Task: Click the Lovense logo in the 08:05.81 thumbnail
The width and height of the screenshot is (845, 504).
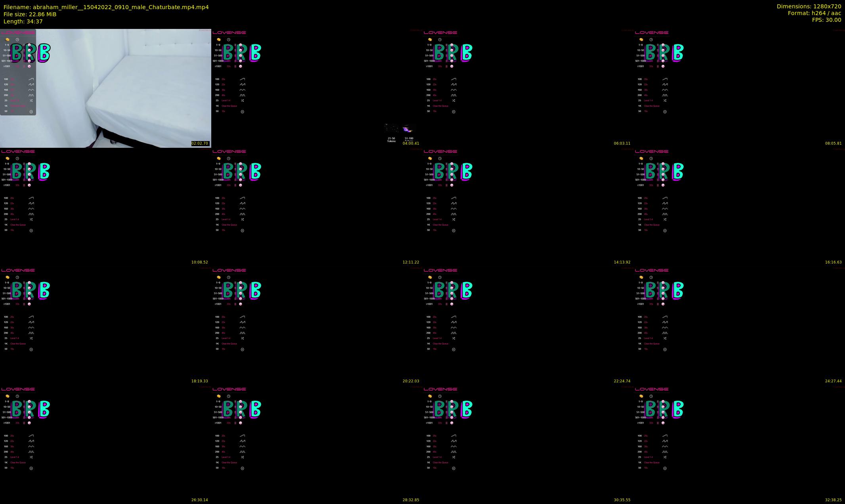Action: click(x=652, y=32)
